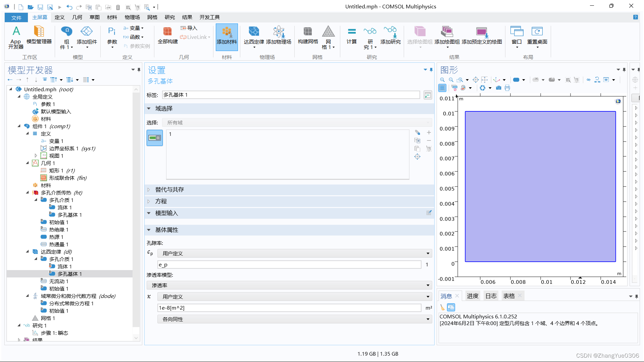Click the help question mark button
Viewport: 644px width, 362px height.
click(x=635, y=17)
